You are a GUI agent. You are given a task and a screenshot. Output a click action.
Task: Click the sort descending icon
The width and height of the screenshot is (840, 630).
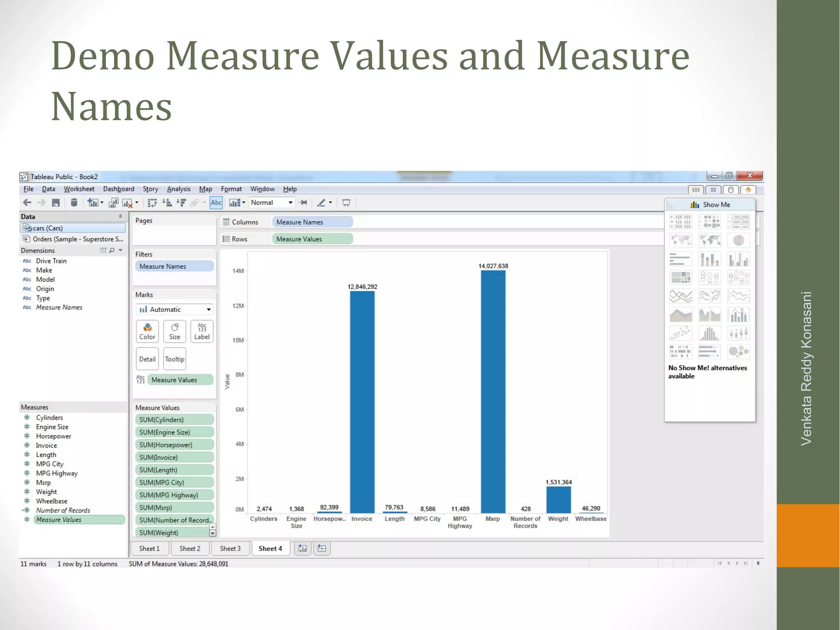coord(181,202)
